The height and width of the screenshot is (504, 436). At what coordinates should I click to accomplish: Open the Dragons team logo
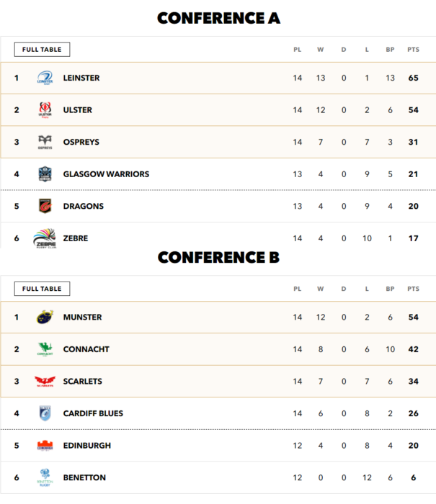[x=45, y=206]
